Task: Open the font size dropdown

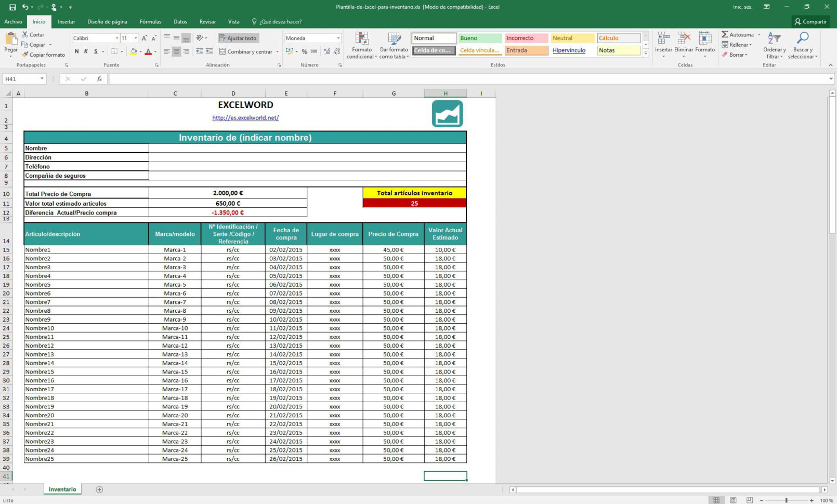Action: [135, 38]
